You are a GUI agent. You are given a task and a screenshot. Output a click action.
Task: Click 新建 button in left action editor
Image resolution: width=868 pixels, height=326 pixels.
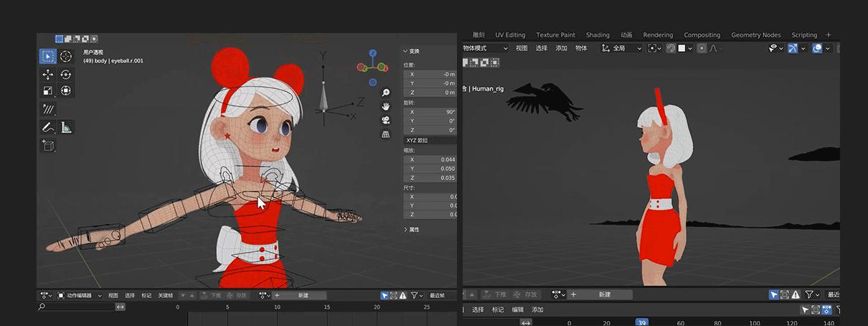(303, 295)
